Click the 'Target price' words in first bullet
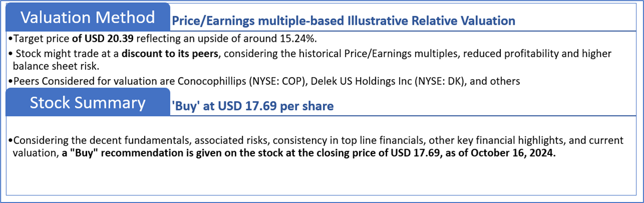Viewport: 644px width, 203px height. pyautogui.click(x=42, y=39)
